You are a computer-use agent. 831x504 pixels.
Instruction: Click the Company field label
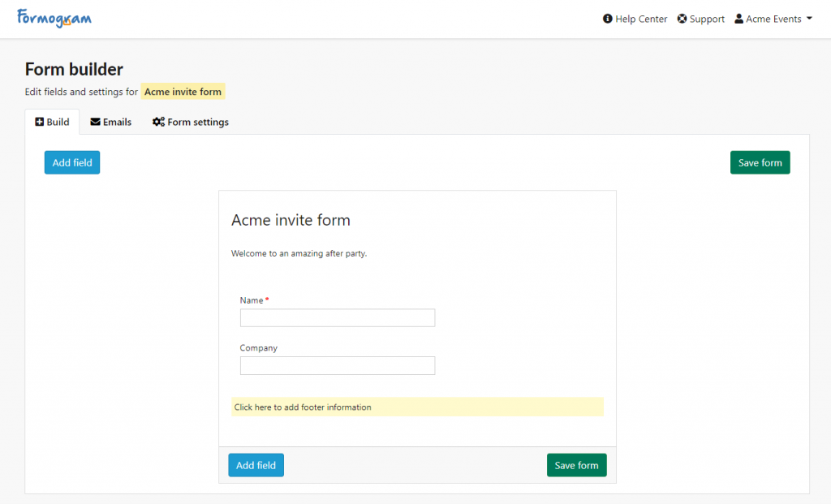(259, 347)
